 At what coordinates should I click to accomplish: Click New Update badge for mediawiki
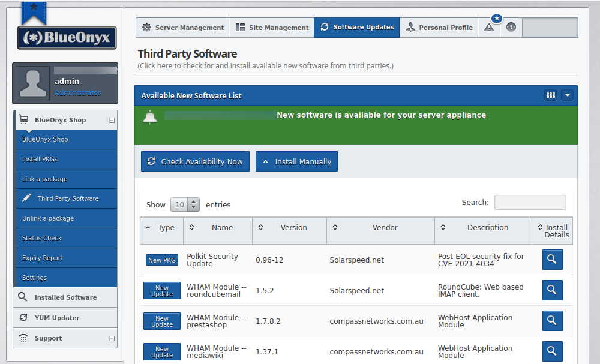coord(162,352)
